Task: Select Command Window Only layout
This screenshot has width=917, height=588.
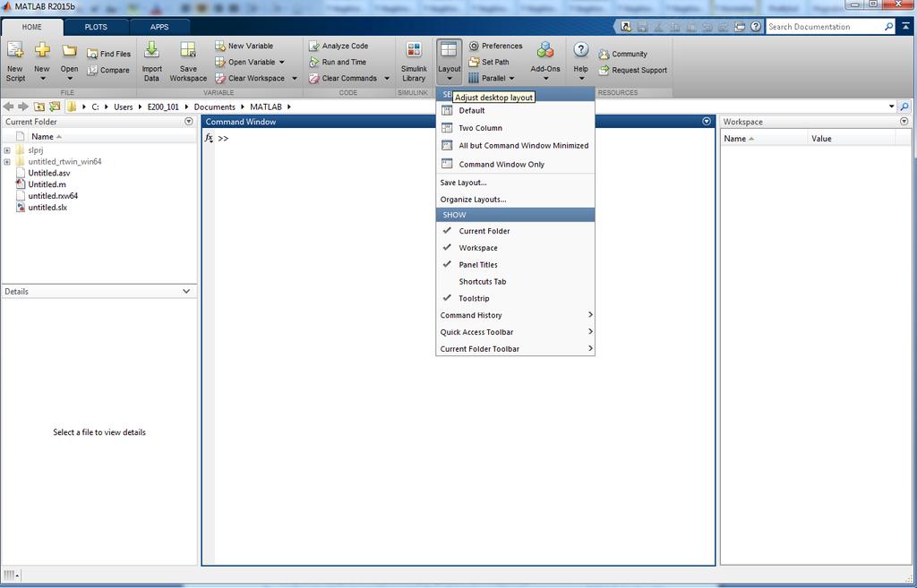Action: coord(515,165)
